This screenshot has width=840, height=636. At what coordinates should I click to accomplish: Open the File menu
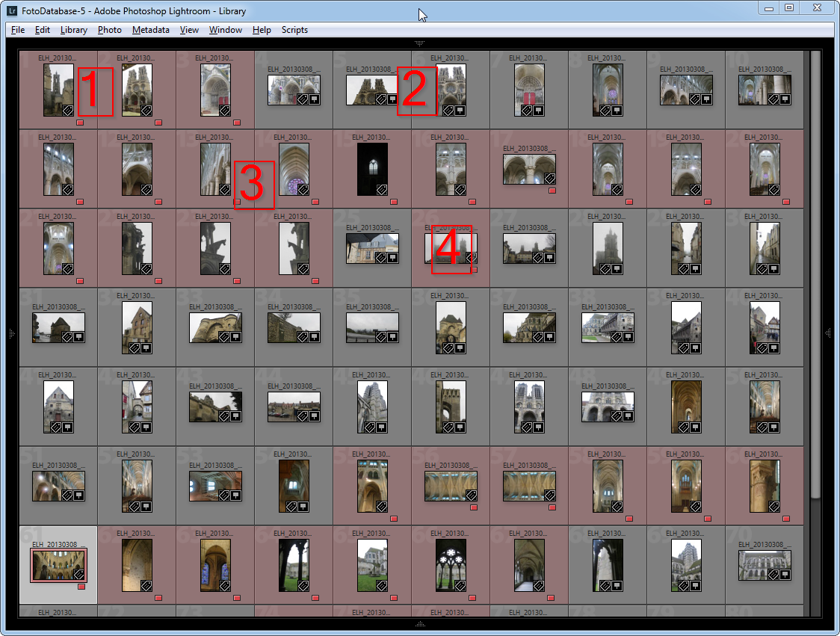pyautogui.click(x=18, y=30)
